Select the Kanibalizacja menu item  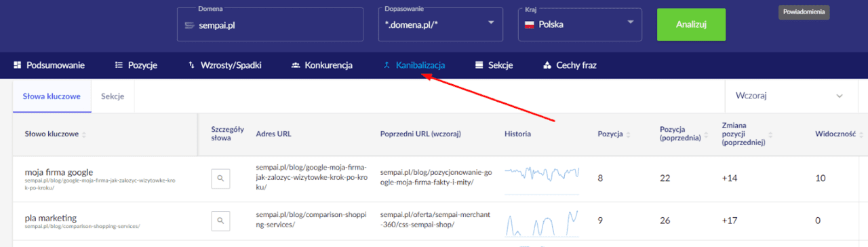point(414,66)
